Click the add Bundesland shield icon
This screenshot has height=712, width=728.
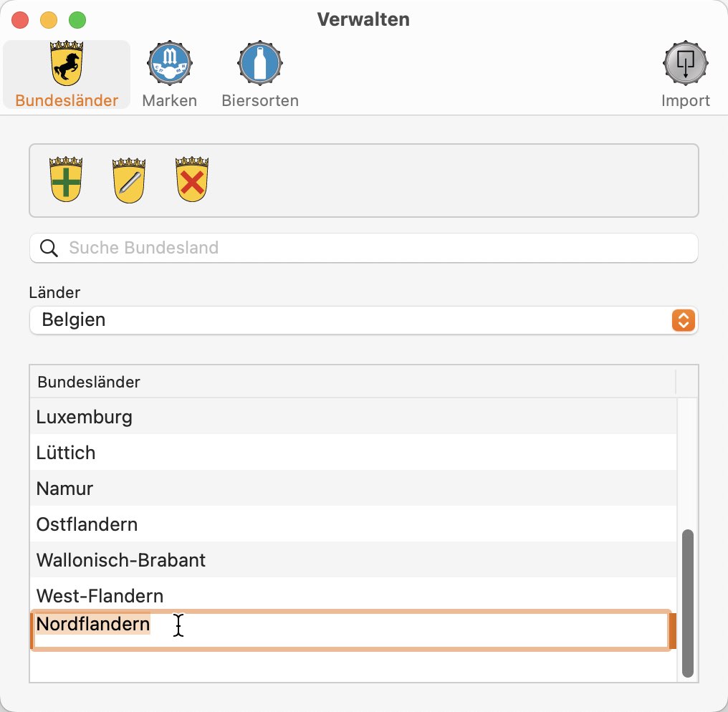(66, 179)
